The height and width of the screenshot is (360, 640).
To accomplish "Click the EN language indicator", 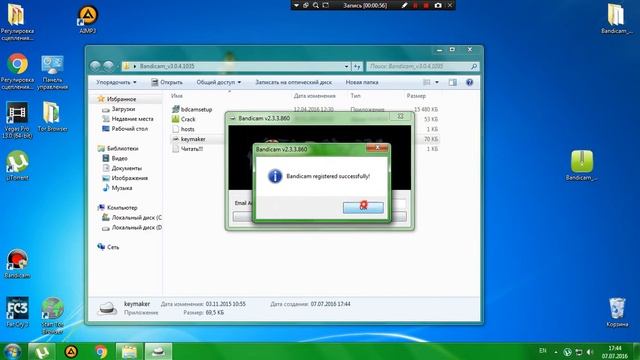I will pos(543,351).
